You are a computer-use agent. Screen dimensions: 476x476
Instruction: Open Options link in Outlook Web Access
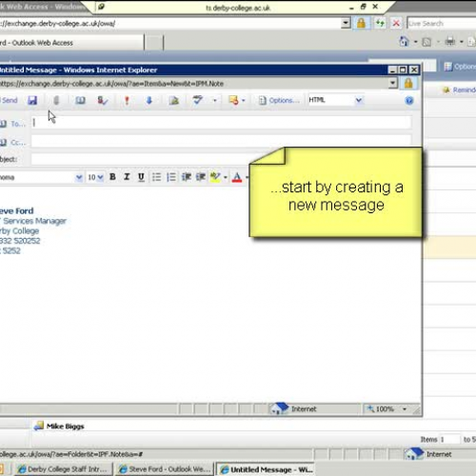tap(460, 67)
